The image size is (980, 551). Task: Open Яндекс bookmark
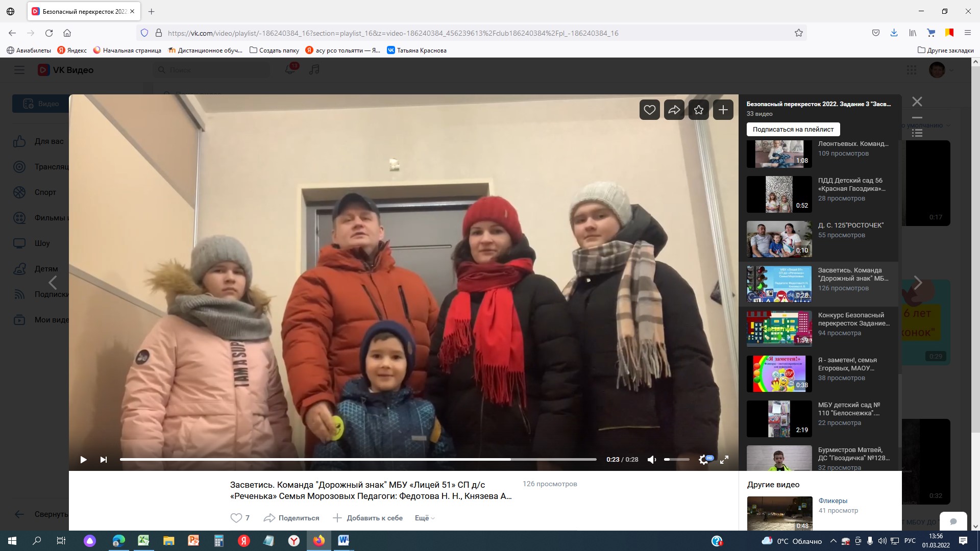click(x=72, y=50)
